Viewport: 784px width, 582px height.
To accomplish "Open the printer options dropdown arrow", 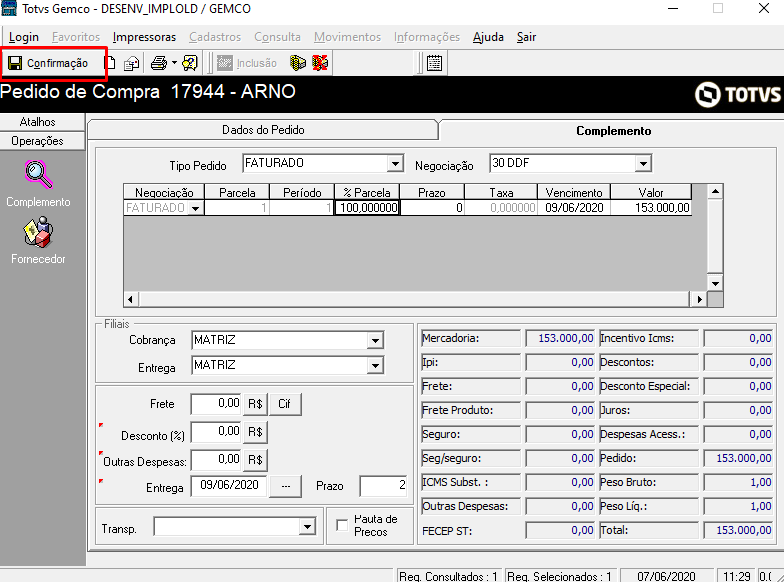I will coord(174,63).
